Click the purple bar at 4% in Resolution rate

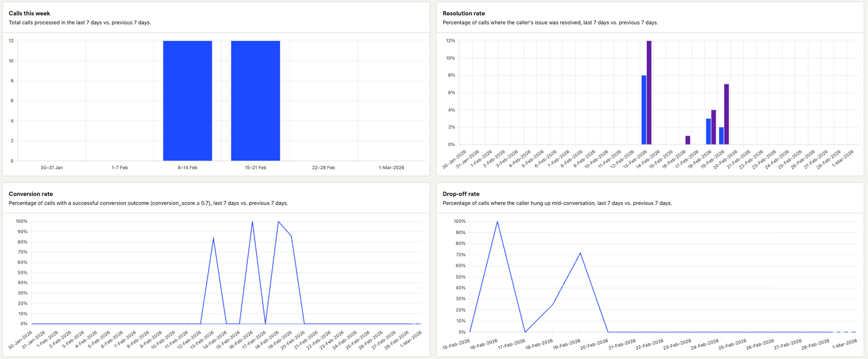click(713, 127)
